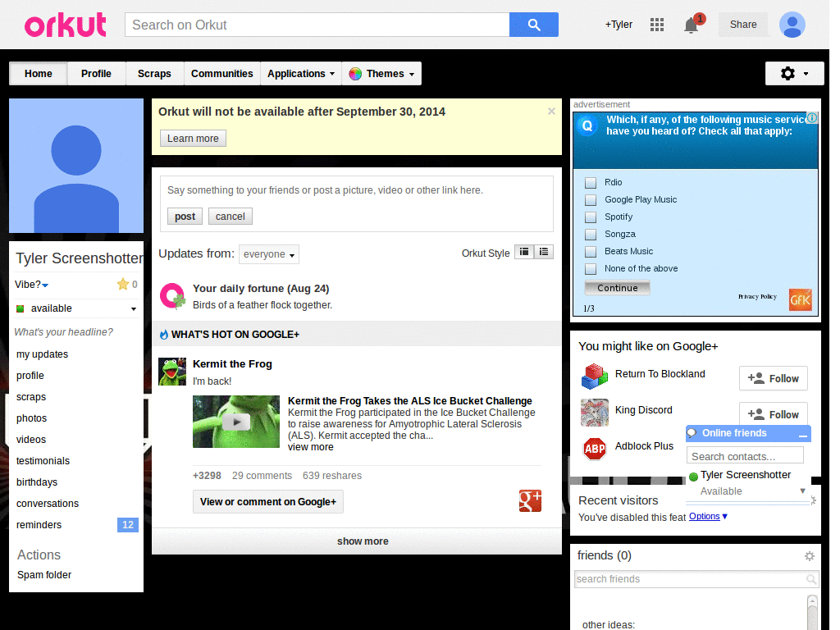
Task: Open the available status dropdown
Action: (x=76, y=308)
